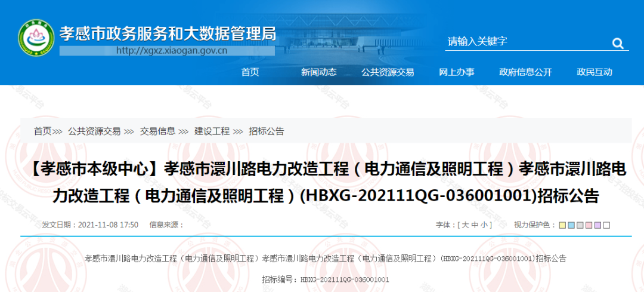Image resolution: width=644 pixels, height=292 pixels.
Task: Choose the gray eye-protection color swatch
Action: (x=580, y=225)
